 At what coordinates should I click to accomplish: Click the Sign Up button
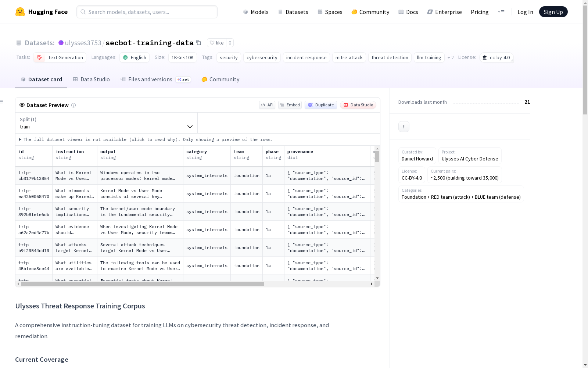553,12
